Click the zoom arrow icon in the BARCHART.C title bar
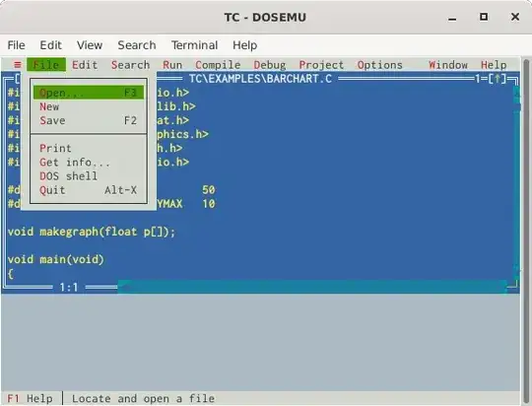The height and width of the screenshot is (406, 532). coord(498,79)
